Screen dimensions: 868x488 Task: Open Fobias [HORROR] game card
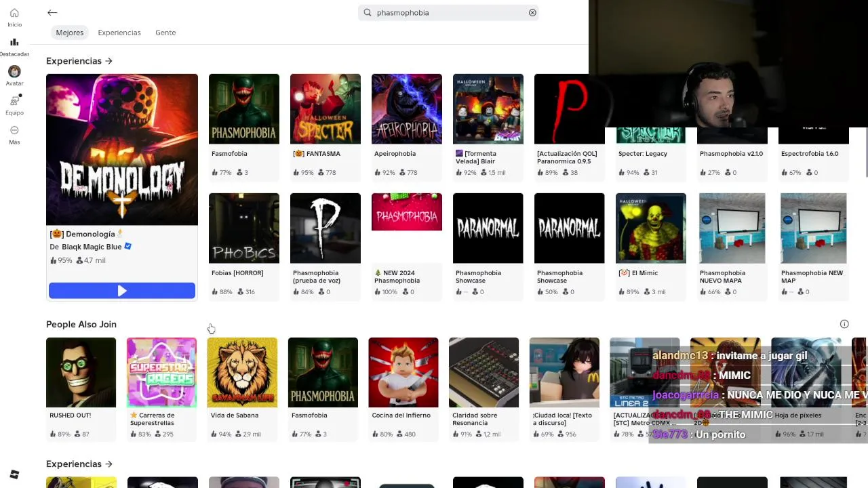[244, 247]
